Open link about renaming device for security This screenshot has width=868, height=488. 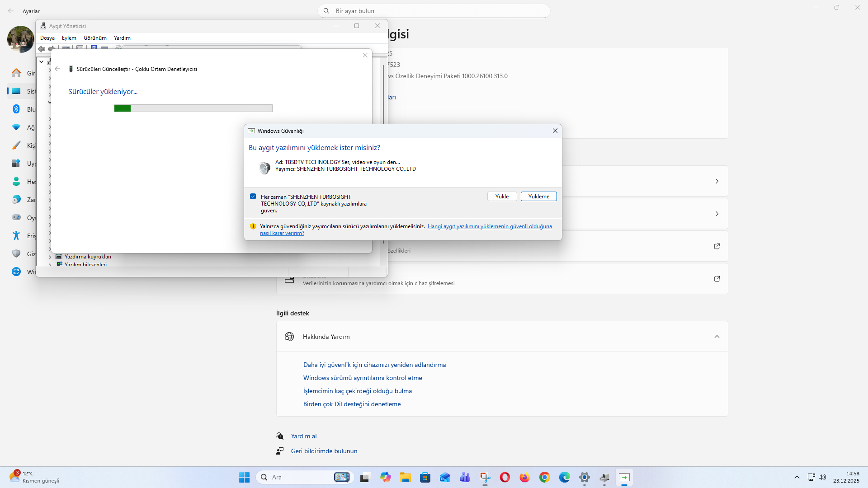(374, 365)
